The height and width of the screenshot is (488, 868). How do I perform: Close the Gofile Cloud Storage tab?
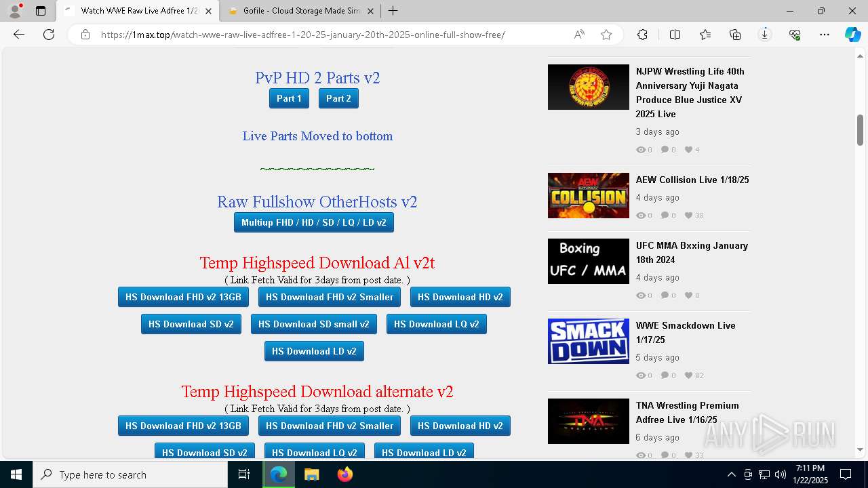click(371, 11)
